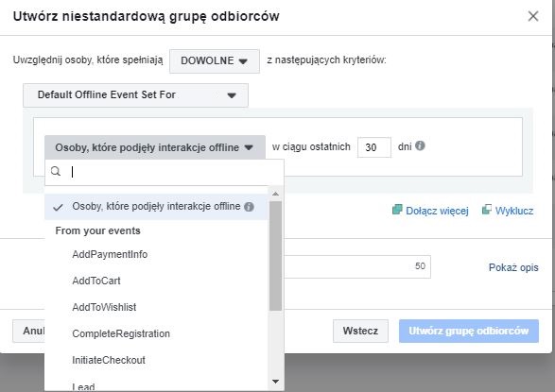The image size is (555, 392).
Task: Open the DOWOLNE criteria dropdown
Action: click(214, 60)
